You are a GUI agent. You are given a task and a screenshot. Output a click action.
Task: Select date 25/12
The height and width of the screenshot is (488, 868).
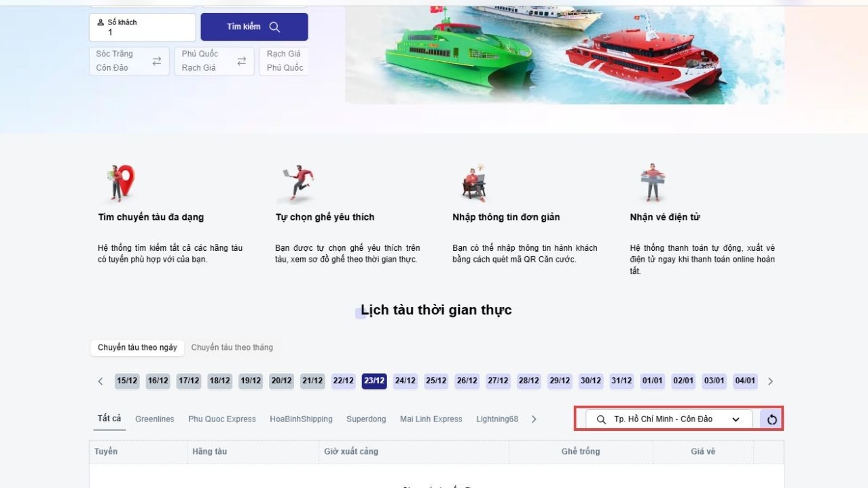pyautogui.click(x=436, y=381)
